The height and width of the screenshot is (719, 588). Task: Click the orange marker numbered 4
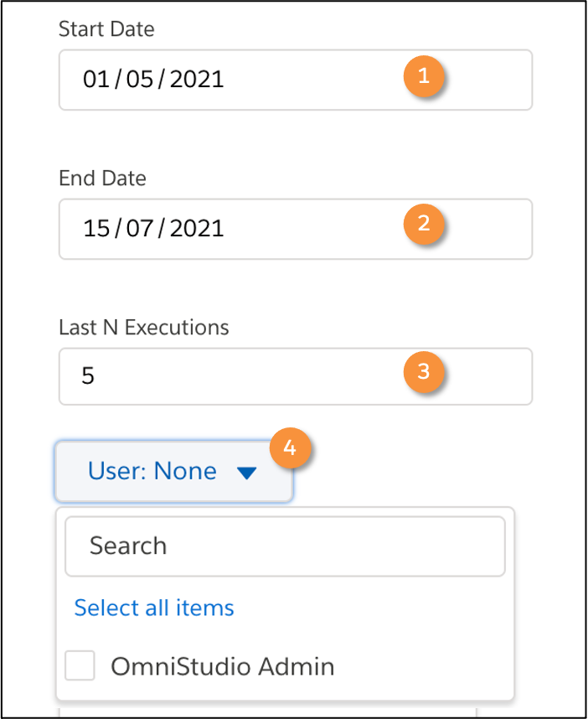(291, 448)
